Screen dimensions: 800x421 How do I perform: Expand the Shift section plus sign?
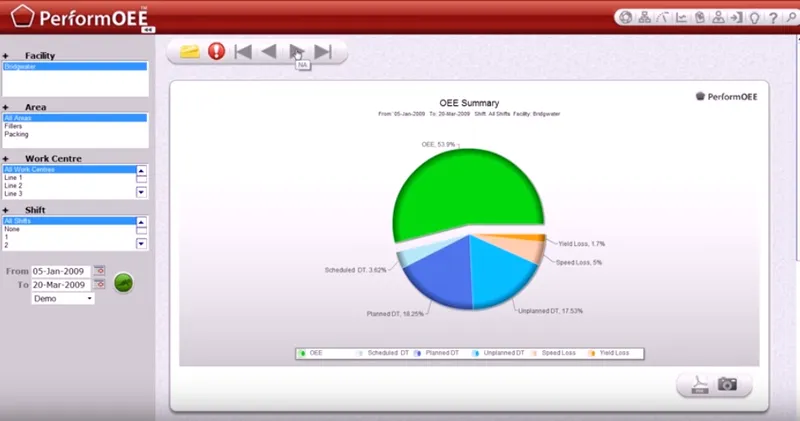(x=6, y=210)
